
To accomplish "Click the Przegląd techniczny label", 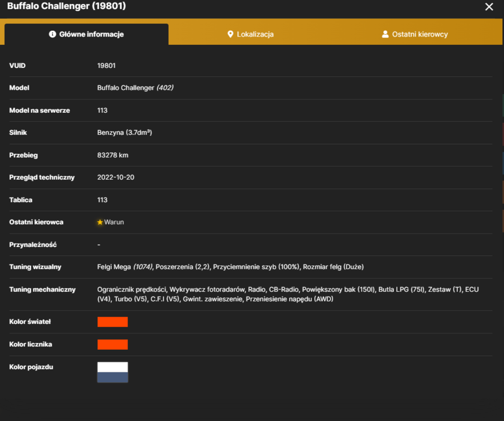I will 42,177.
